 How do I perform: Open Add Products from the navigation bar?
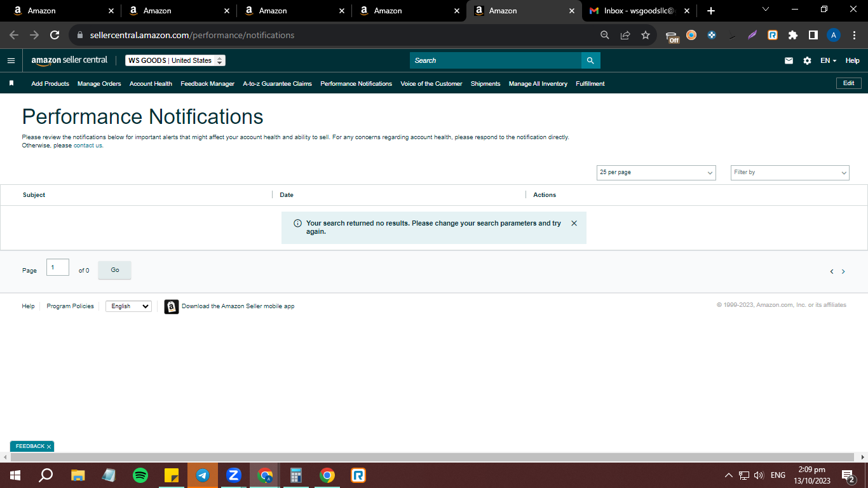point(50,84)
